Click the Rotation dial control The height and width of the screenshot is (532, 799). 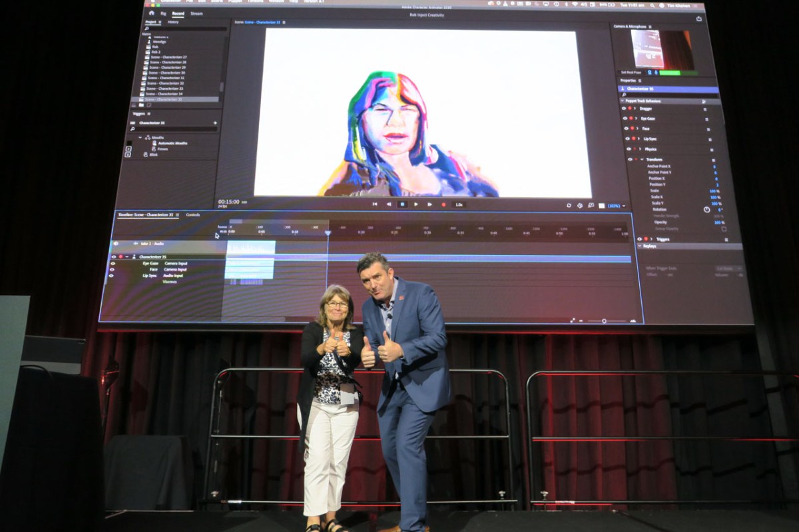point(706,210)
